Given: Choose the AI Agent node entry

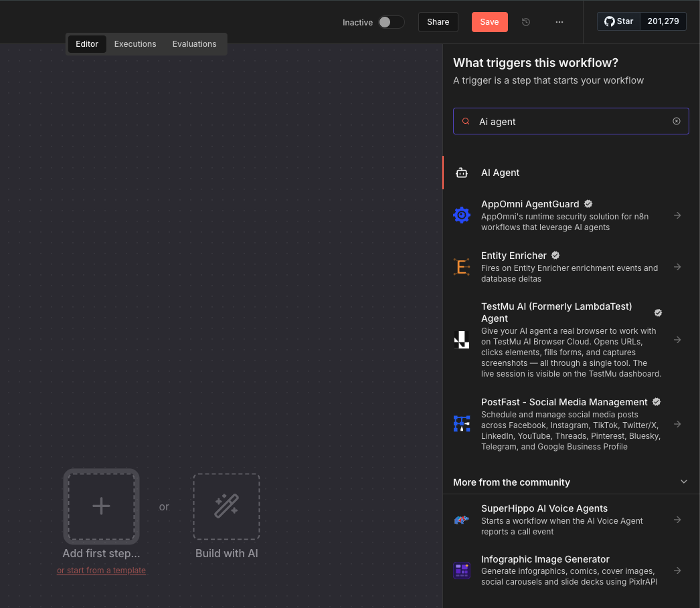Looking at the screenshot, I should pos(571,173).
